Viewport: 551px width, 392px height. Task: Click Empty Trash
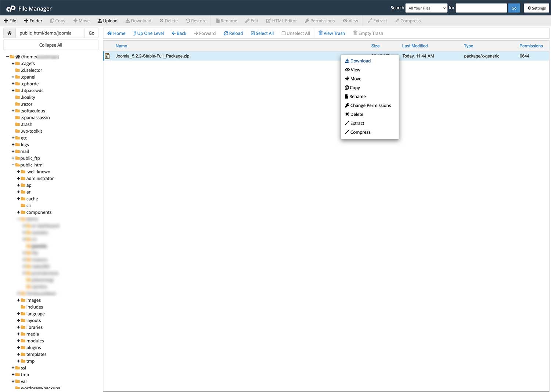coord(368,33)
